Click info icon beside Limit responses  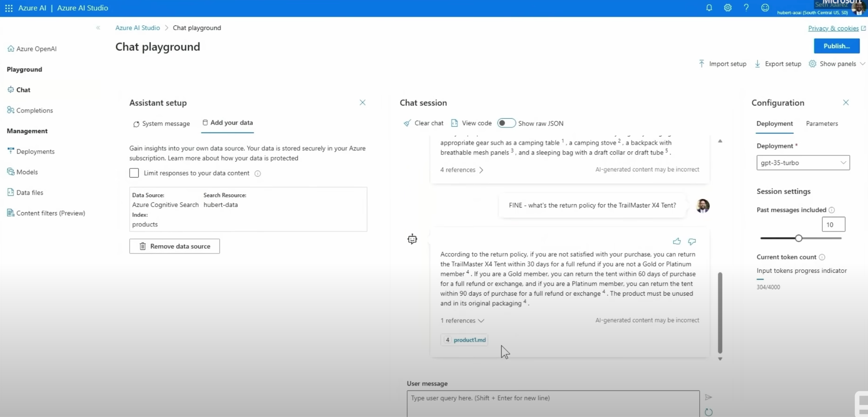pyautogui.click(x=257, y=174)
